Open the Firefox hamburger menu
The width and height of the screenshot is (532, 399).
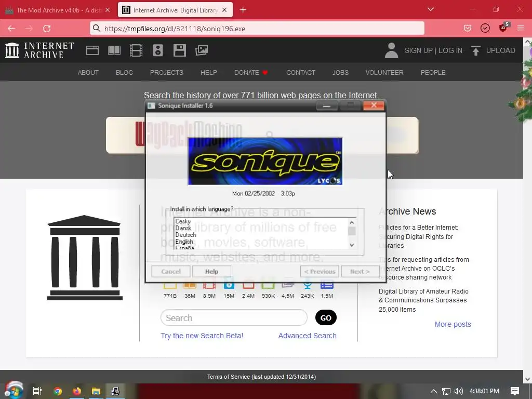[x=521, y=29]
